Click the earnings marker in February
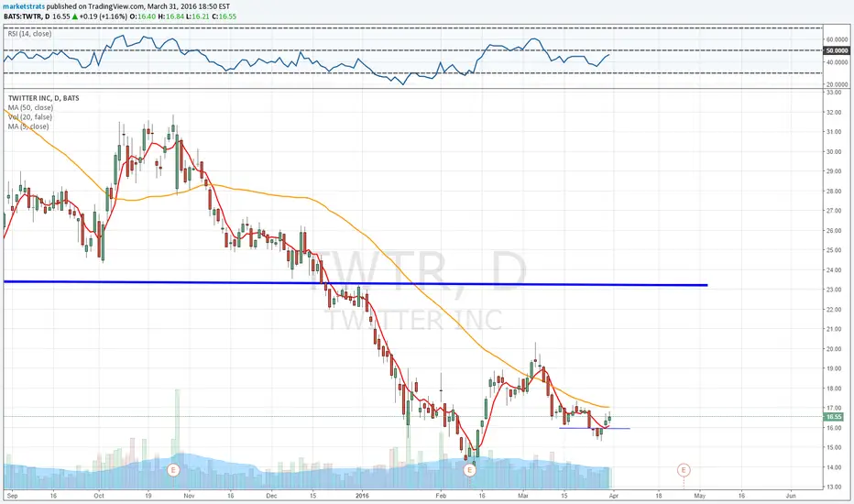 point(469,470)
